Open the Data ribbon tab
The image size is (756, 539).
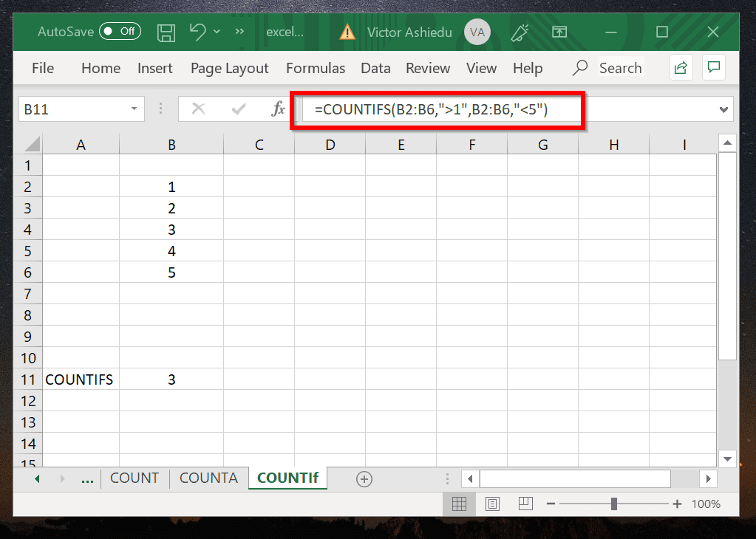pos(375,68)
